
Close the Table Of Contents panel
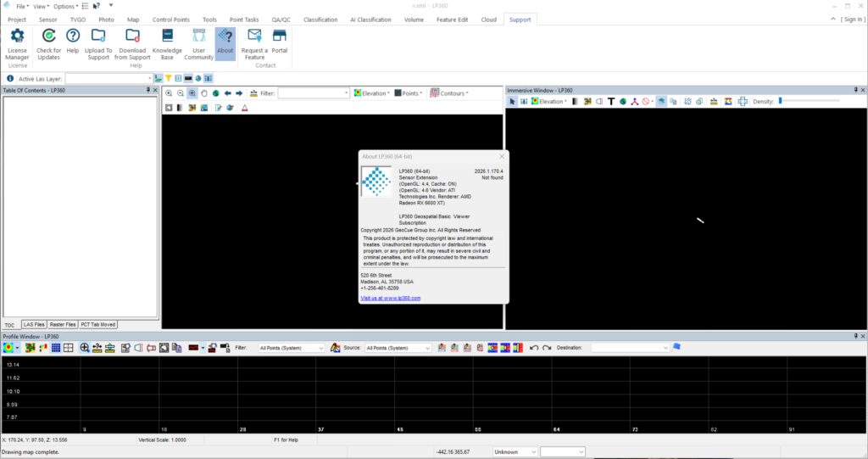(155, 90)
